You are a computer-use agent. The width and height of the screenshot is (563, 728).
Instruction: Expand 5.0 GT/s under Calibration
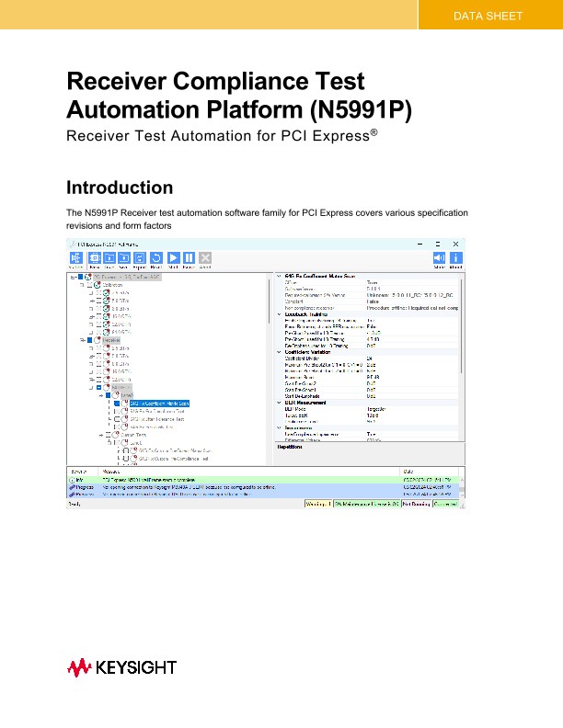(91, 301)
